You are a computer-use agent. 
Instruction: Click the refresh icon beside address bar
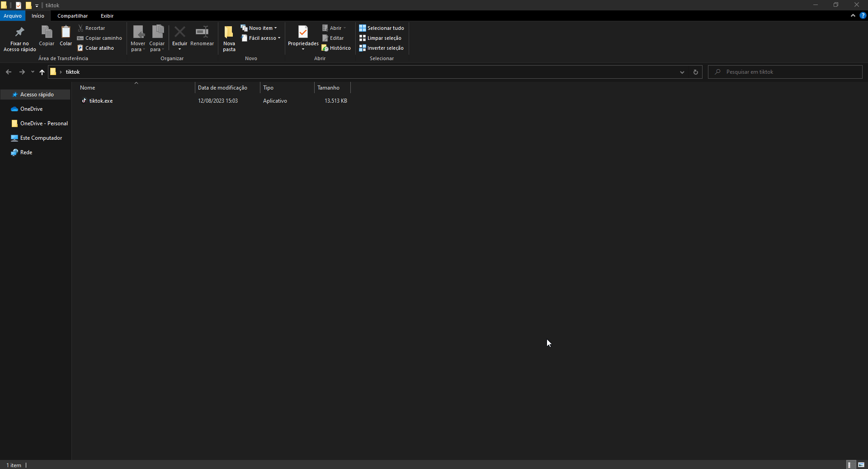[695, 72]
